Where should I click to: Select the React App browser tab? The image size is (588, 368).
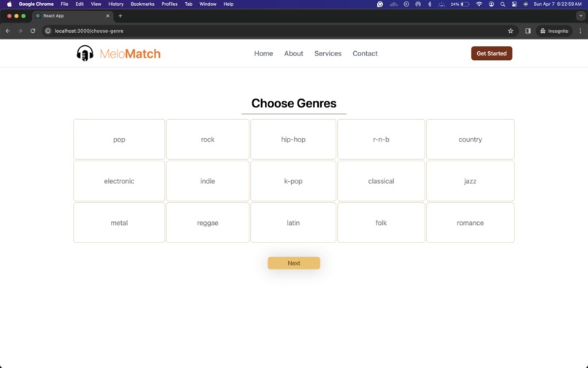[73, 16]
